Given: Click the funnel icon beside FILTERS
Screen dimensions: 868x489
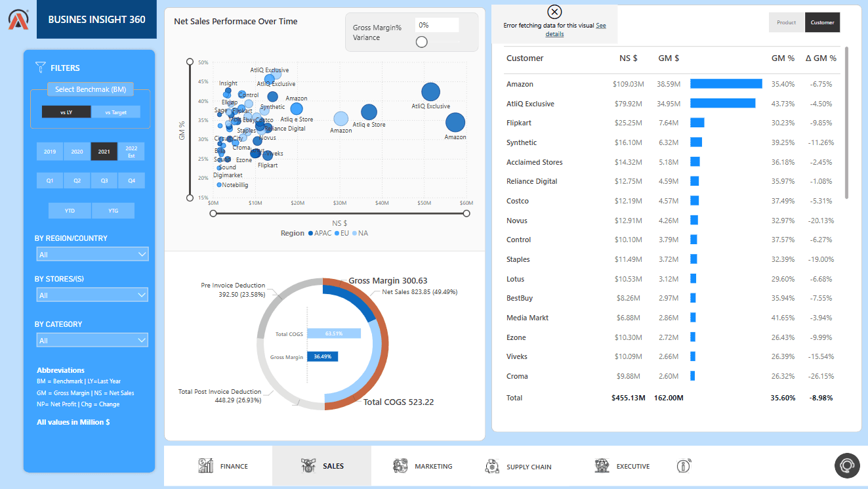Looking at the screenshot, I should point(40,67).
